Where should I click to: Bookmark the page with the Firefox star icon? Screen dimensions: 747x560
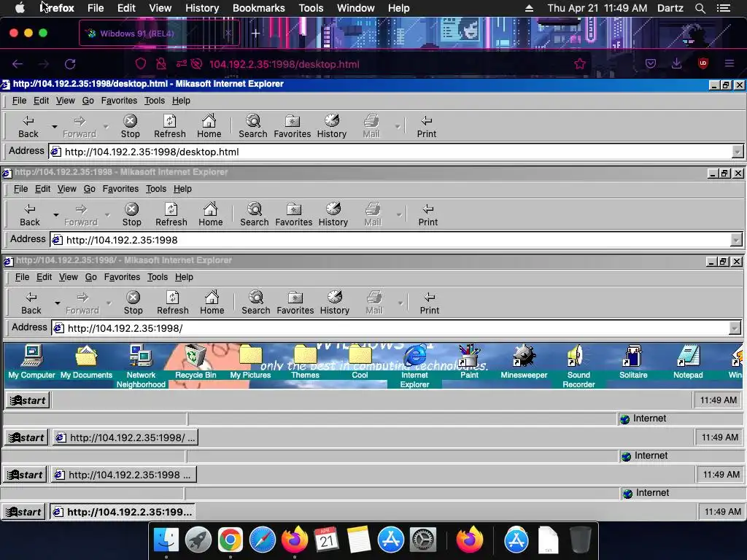580,64
